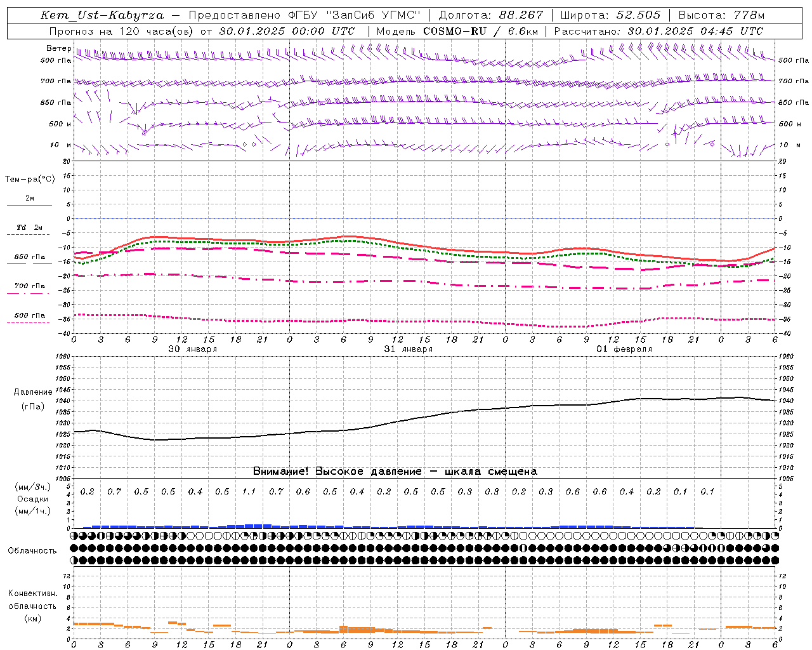Click the Высота: 778м value
The width and height of the screenshot is (812, 650).
pyautogui.click(x=722, y=15)
